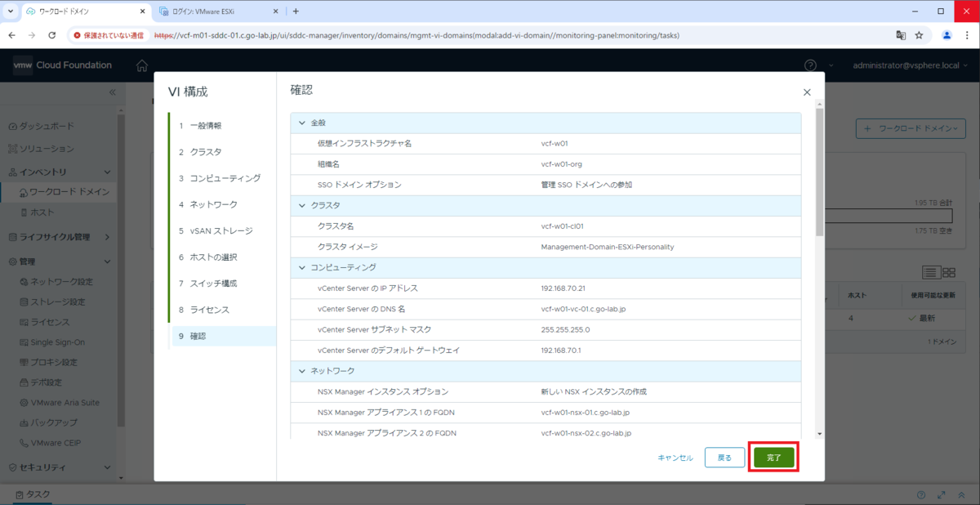Expand the タスク panel icon
The width and height of the screenshot is (980, 505).
(942, 495)
